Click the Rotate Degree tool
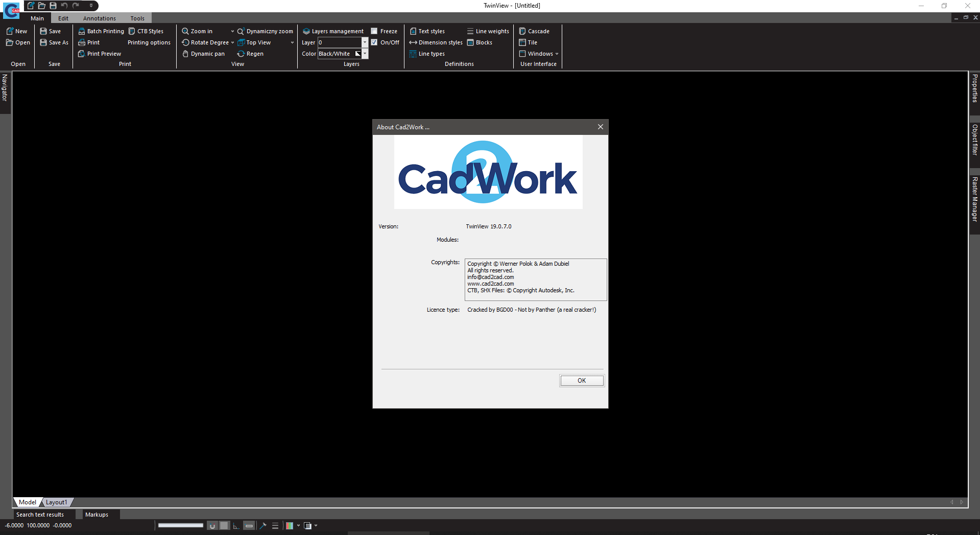980x535 pixels. 205,42
